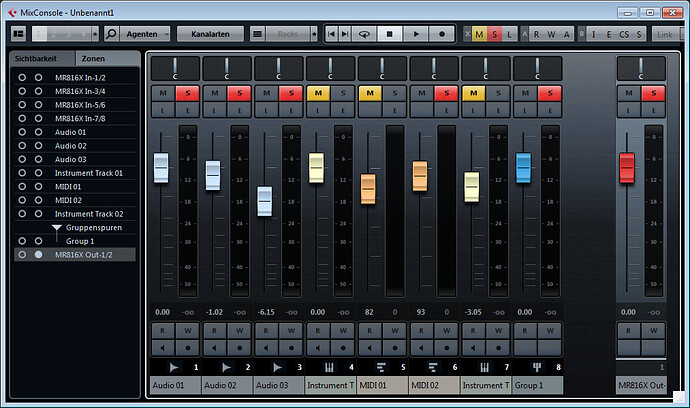Open the Racks settings list icon
The image size is (690, 408).
coord(257,34)
